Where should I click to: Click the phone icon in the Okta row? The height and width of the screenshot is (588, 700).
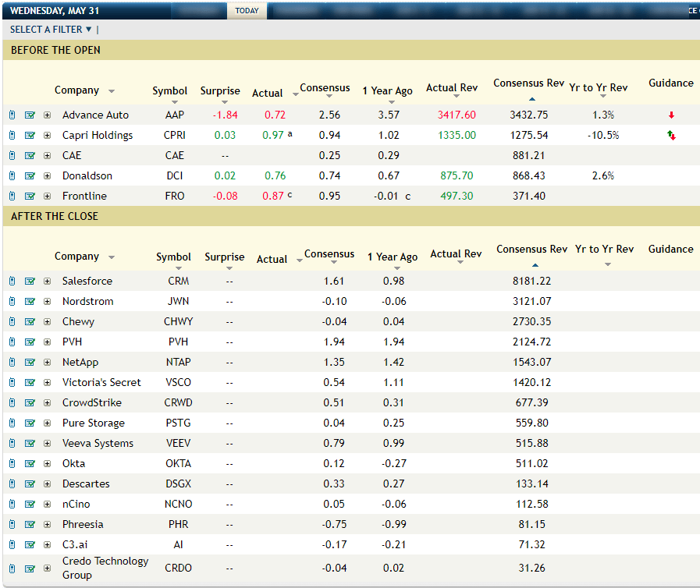point(12,463)
